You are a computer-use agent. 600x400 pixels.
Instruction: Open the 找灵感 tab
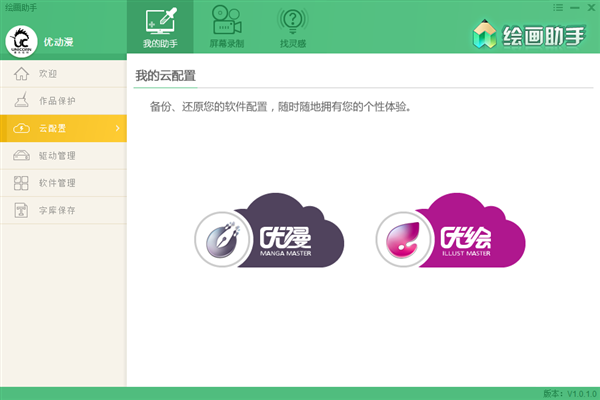(x=293, y=27)
